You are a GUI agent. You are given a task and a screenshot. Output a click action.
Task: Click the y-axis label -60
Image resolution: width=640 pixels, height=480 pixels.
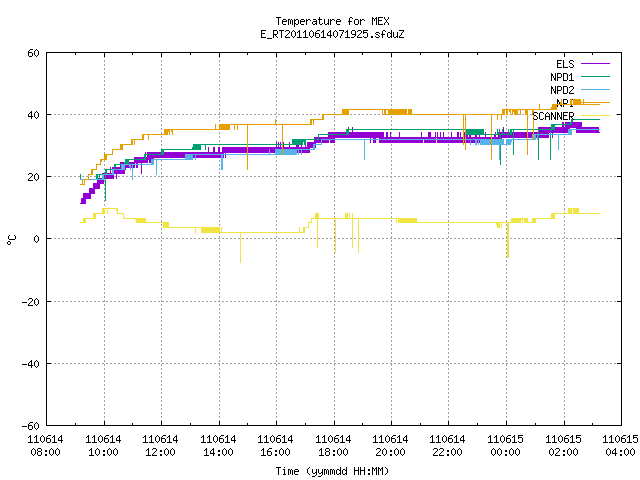coord(31,426)
